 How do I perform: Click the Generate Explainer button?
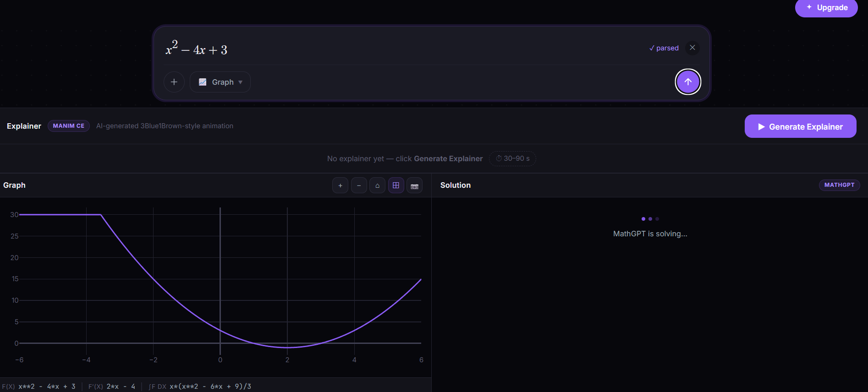[x=800, y=126]
